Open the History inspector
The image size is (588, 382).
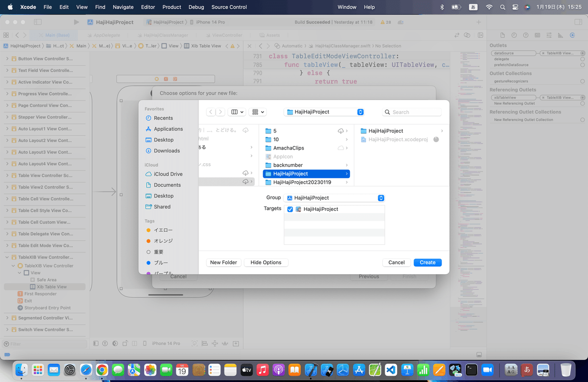tap(514, 35)
